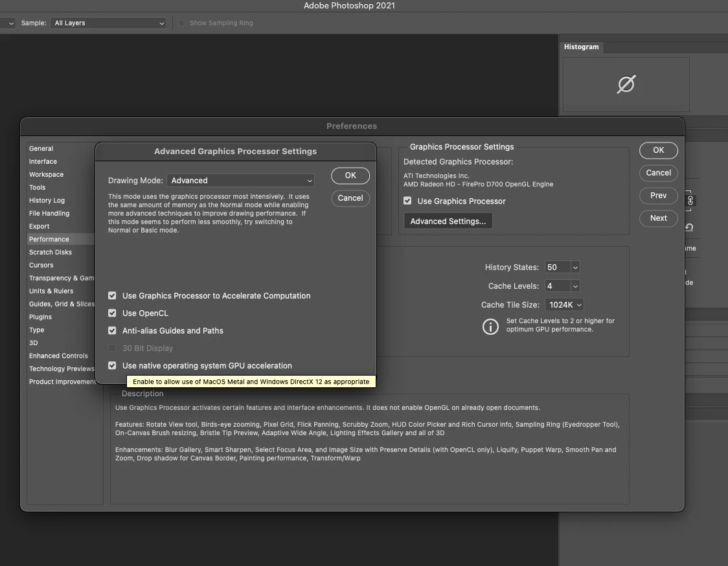Open the partially hidden options dropdown left of Sample
This screenshot has width=728, height=566.
point(7,23)
